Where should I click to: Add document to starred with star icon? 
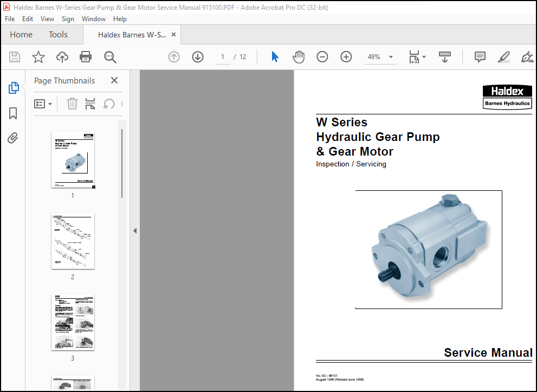(x=38, y=57)
